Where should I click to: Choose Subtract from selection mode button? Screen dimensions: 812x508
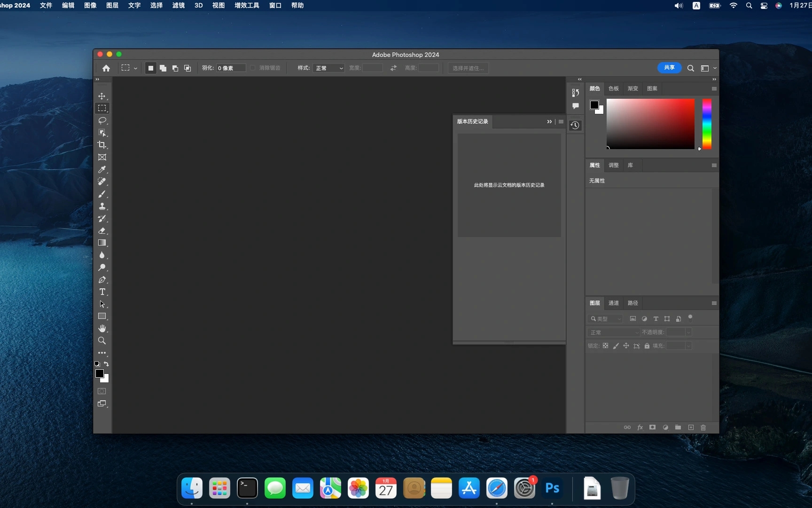coord(175,68)
